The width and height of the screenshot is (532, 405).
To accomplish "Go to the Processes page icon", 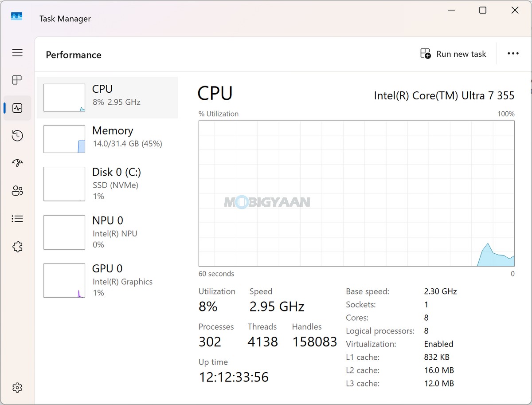I will (17, 80).
